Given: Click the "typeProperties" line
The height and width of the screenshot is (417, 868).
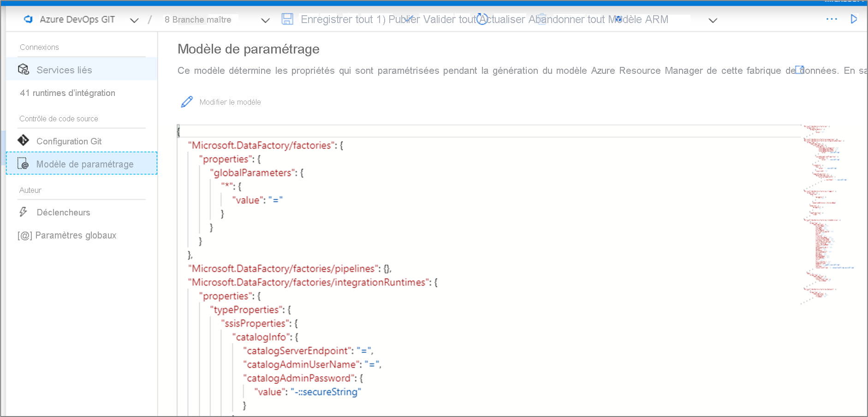Looking at the screenshot, I should click(x=250, y=310).
